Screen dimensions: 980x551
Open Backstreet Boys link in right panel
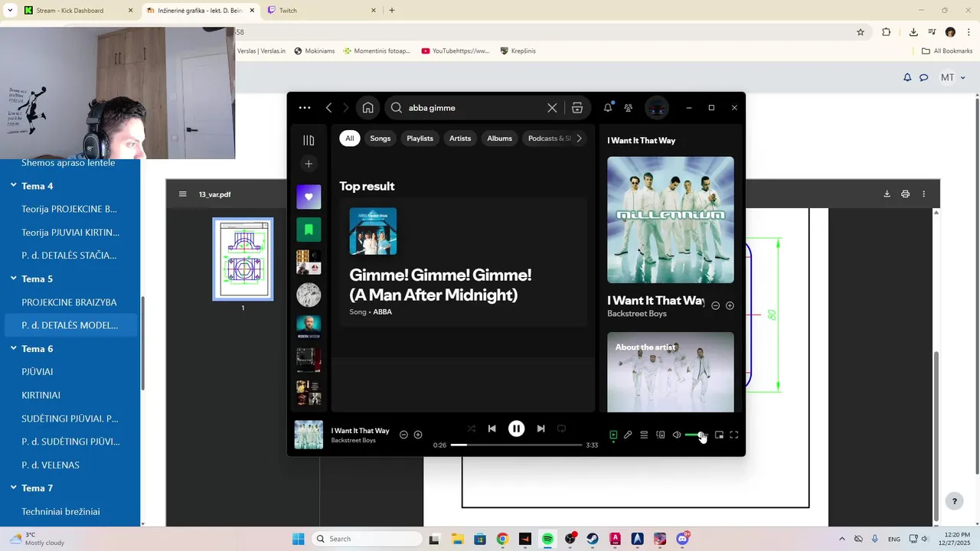coord(637,314)
